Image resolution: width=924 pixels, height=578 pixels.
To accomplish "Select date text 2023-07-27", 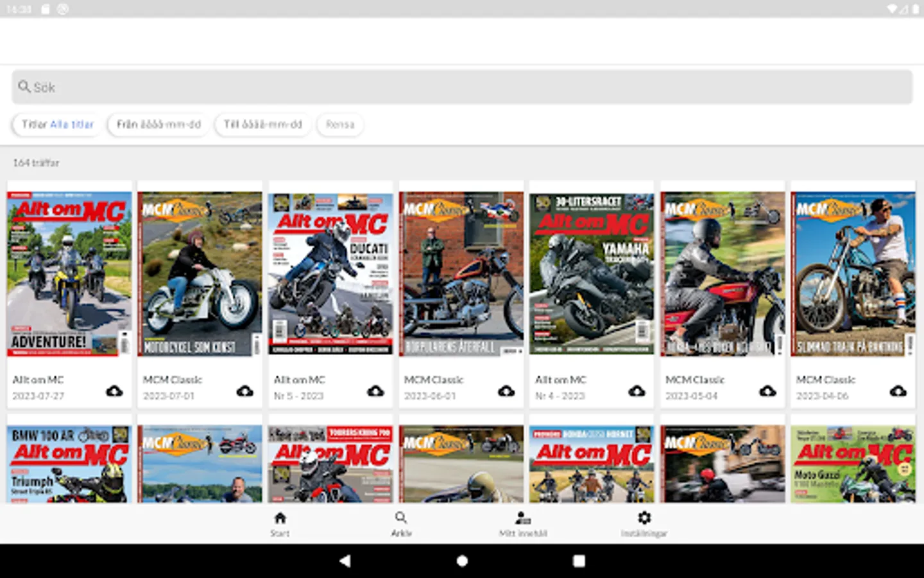I will [x=38, y=396].
